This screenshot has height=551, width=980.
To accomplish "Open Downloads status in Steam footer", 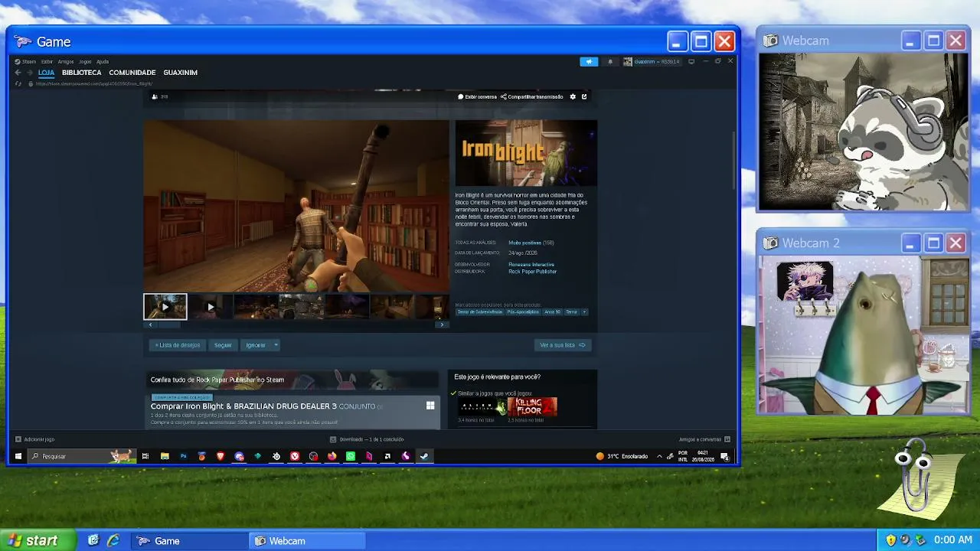I will (x=367, y=439).
